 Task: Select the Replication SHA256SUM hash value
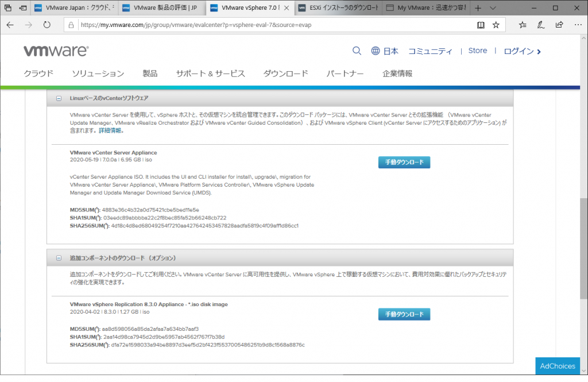click(x=208, y=345)
